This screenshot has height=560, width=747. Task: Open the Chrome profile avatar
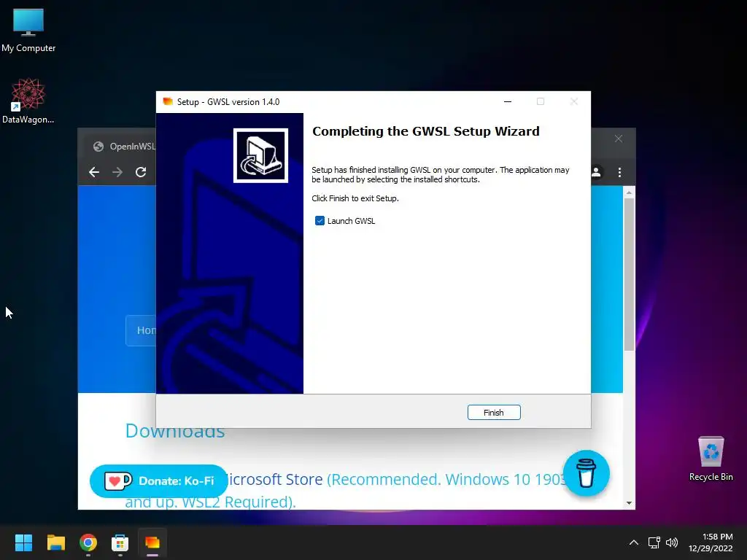click(597, 172)
